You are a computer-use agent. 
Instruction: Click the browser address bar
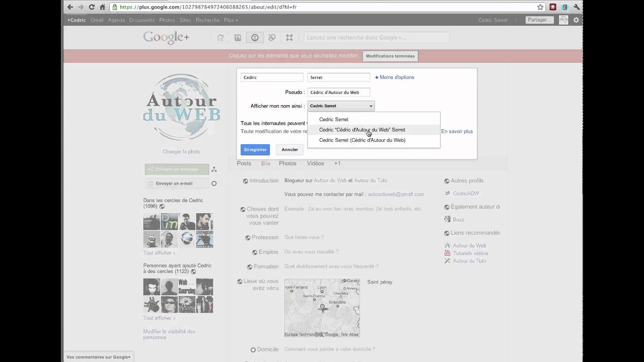click(x=327, y=7)
